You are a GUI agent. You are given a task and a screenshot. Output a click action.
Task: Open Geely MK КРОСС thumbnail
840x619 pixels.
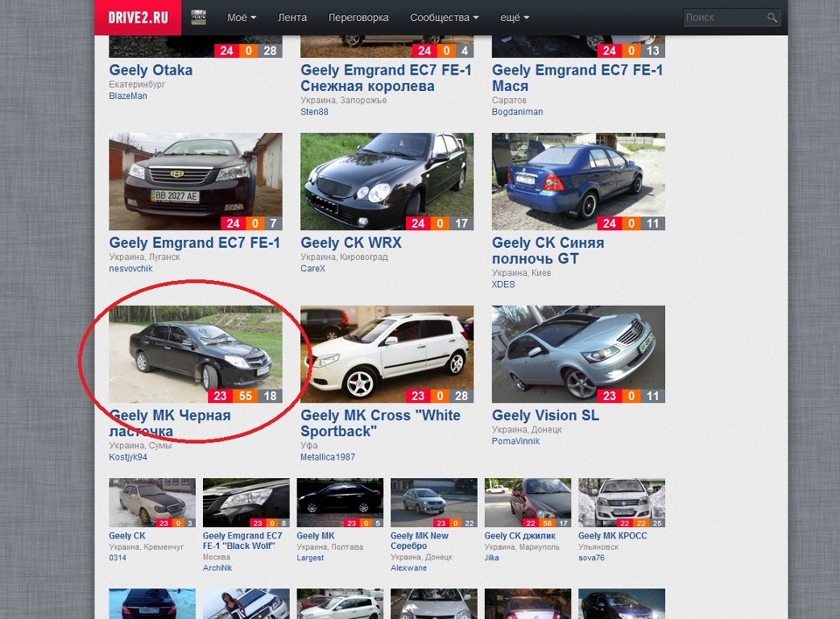point(621,503)
